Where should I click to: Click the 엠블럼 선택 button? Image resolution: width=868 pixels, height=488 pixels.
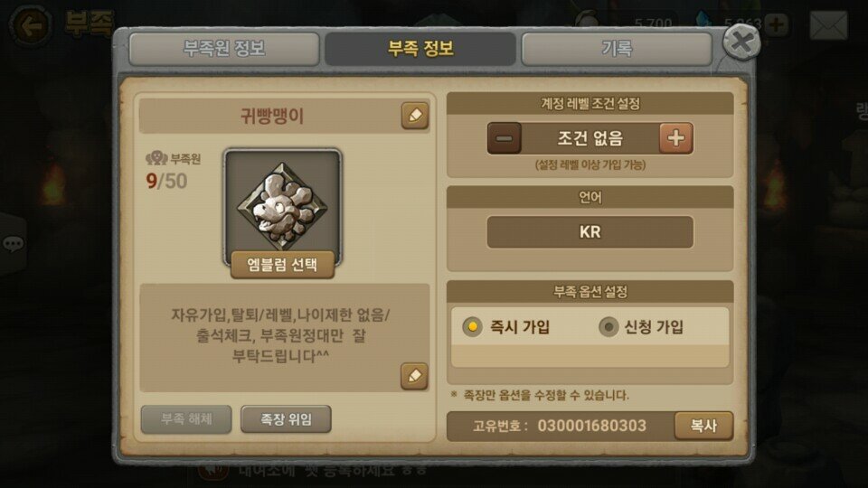pyautogui.click(x=282, y=265)
